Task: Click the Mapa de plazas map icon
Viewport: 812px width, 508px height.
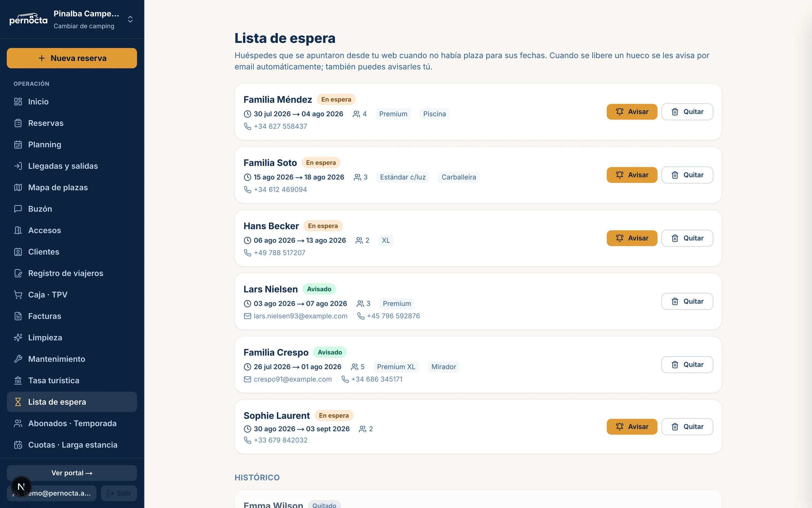Action: (18, 187)
